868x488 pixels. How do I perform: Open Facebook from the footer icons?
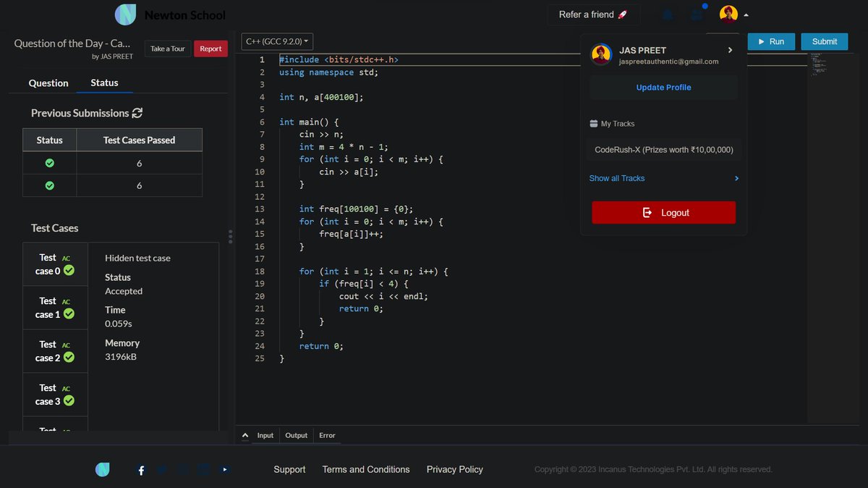coord(140,470)
